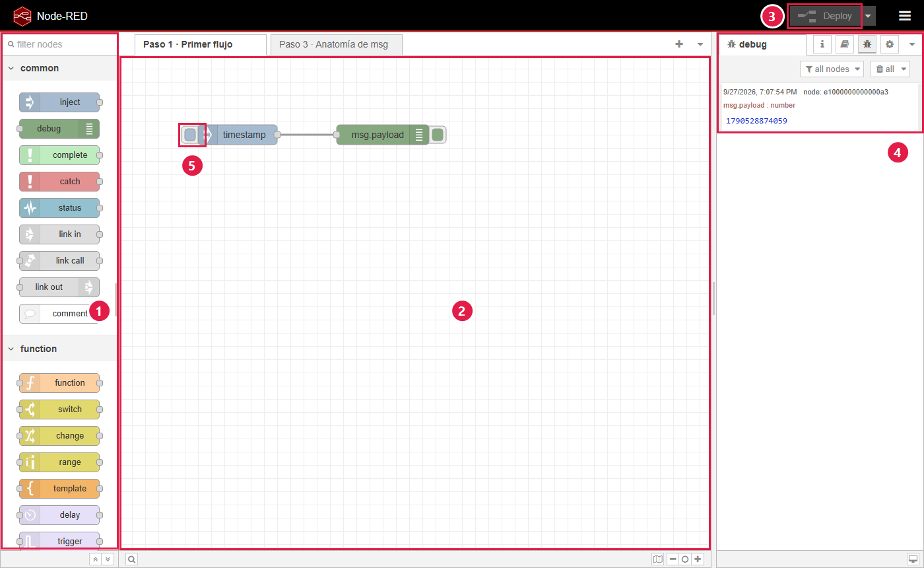The image size is (924, 568).
Task: Pick the status node in palette
Action: [x=59, y=208]
